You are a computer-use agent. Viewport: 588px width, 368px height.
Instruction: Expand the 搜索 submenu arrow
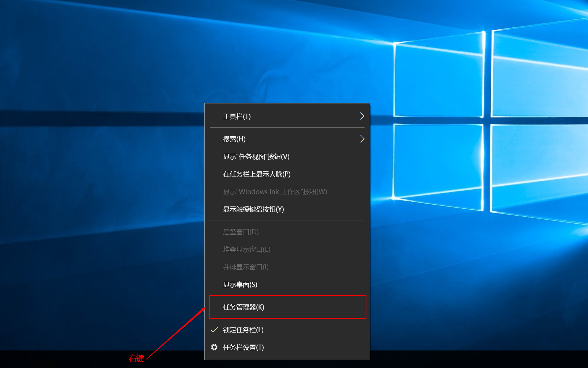point(362,139)
